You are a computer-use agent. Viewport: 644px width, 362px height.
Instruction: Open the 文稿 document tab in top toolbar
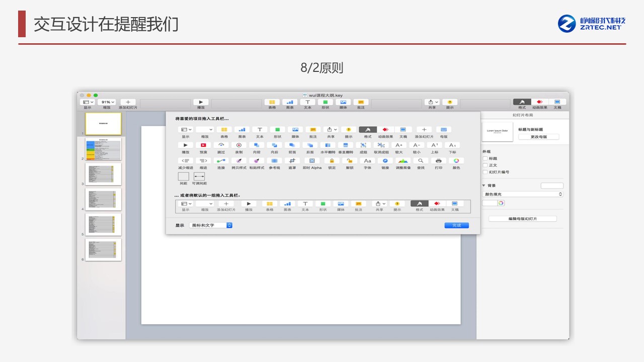[x=557, y=102]
